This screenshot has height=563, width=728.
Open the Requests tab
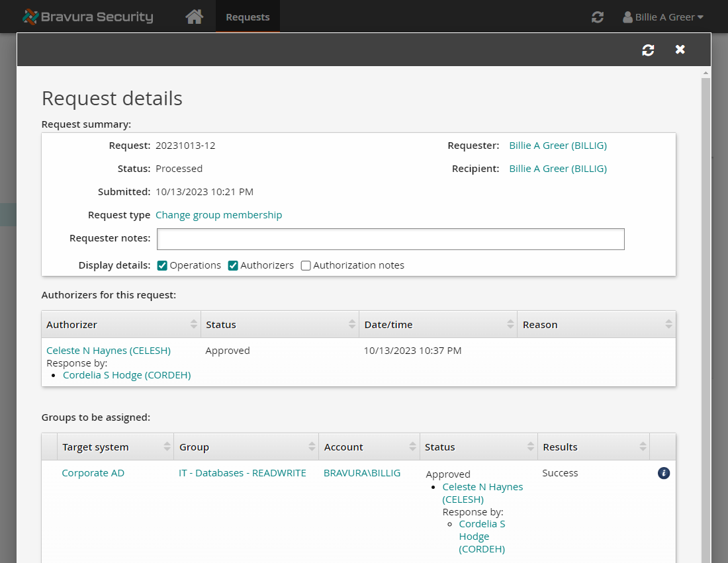pos(248,17)
